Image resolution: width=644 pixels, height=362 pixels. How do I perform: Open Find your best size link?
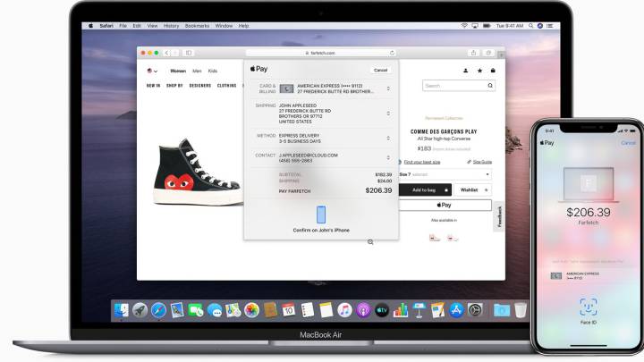pyautogui.click(x=422, y=162)
